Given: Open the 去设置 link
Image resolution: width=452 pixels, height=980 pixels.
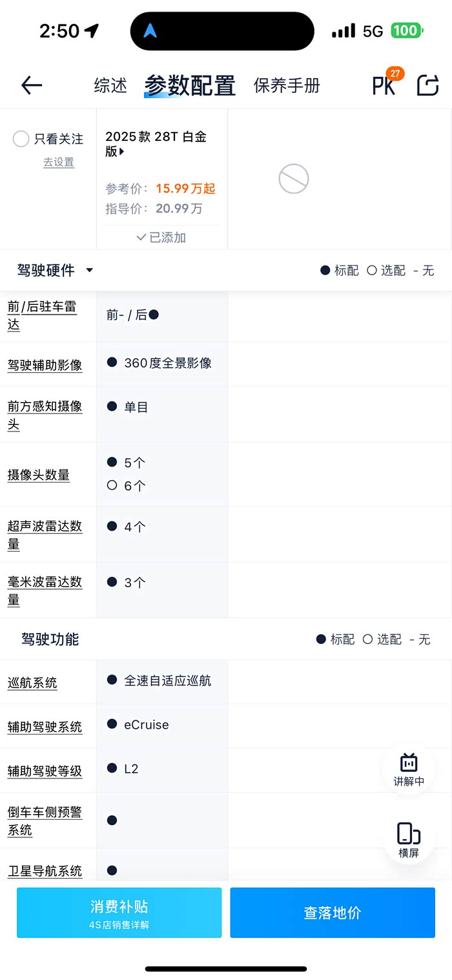Looking at the screenshot, I should 59,162.
